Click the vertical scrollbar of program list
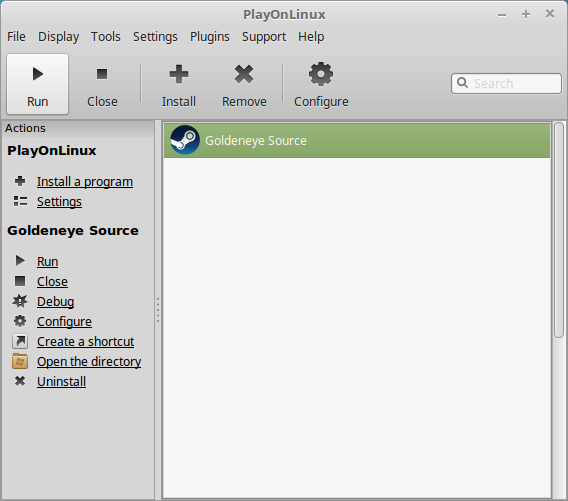This screenshot has width=568, height=501. pyautogui.click(x=559, y=230)
